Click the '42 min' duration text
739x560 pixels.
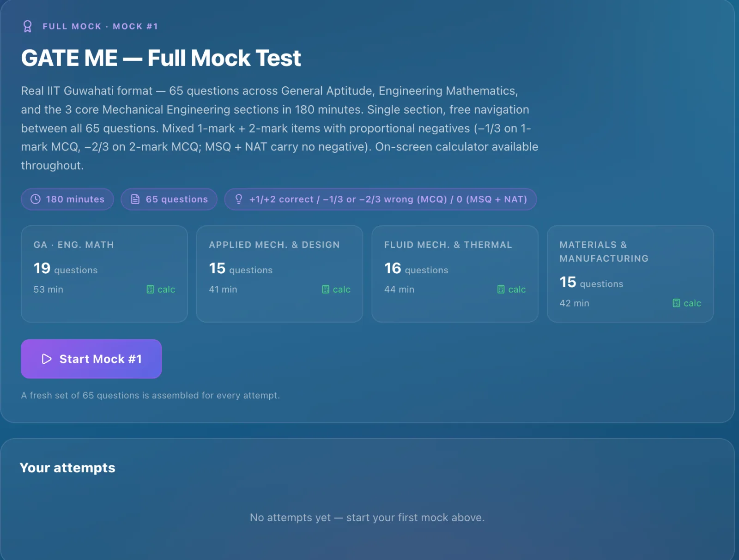(x=575, y=303)
